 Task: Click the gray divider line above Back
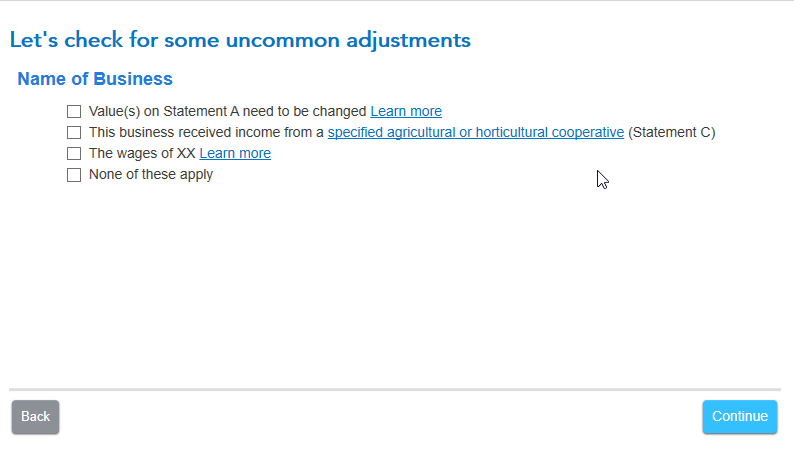[395, 388]
